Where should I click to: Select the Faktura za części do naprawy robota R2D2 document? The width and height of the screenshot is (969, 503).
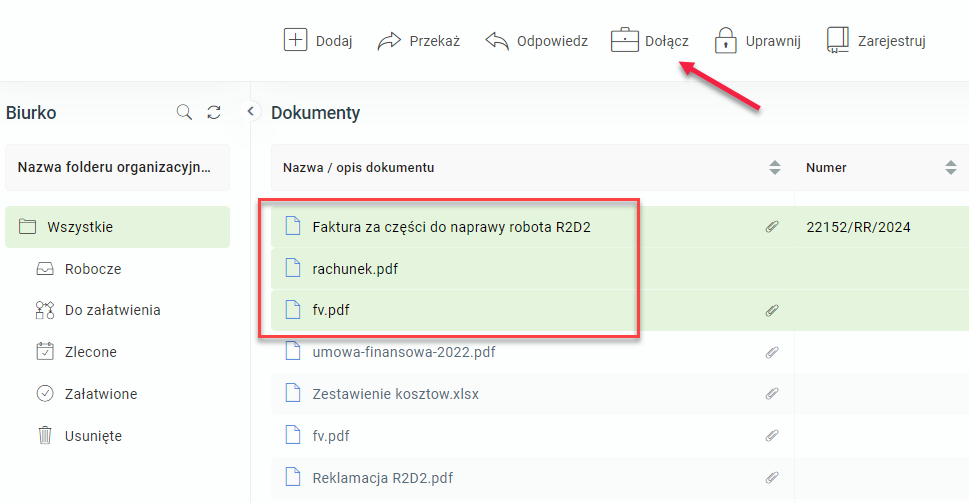pyautogui.click(x=451, y=227)
